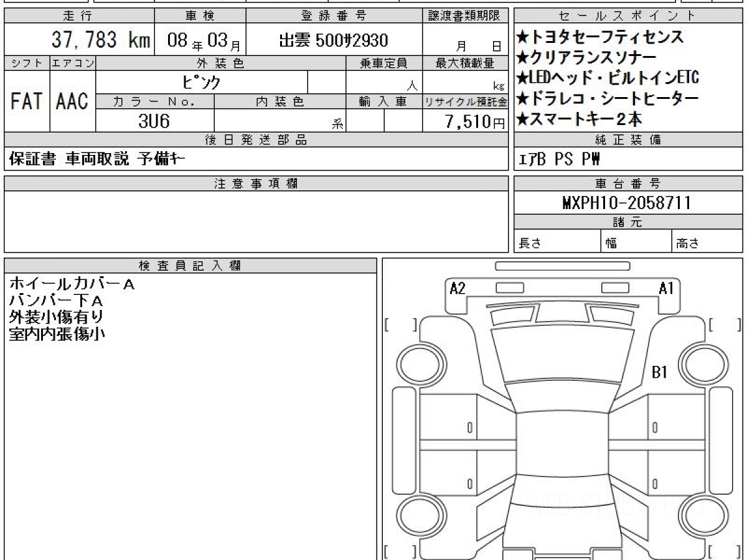Click the exterior color ピンク

201,82
